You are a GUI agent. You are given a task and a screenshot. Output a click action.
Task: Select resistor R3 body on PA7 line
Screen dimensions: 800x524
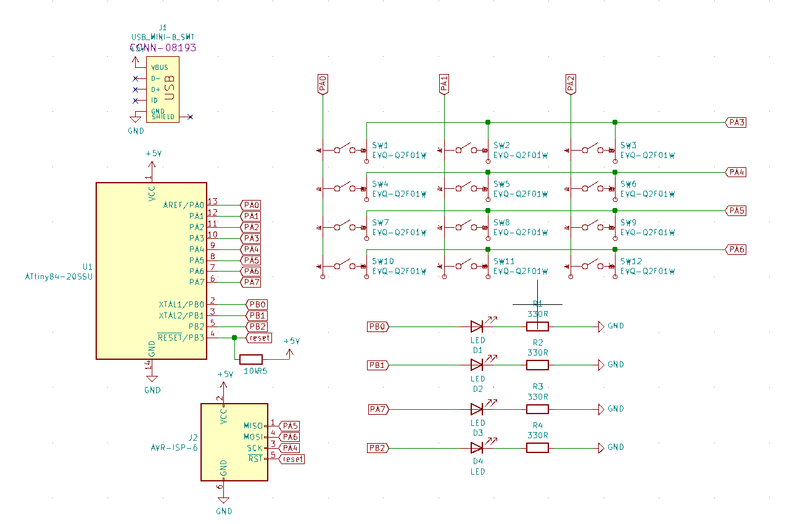537,409
